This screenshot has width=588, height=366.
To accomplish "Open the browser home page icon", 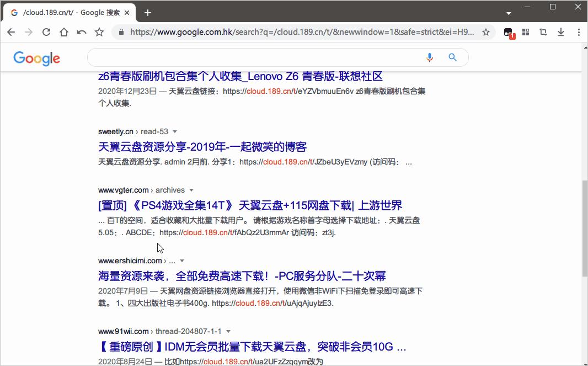I will pos(63,32).
